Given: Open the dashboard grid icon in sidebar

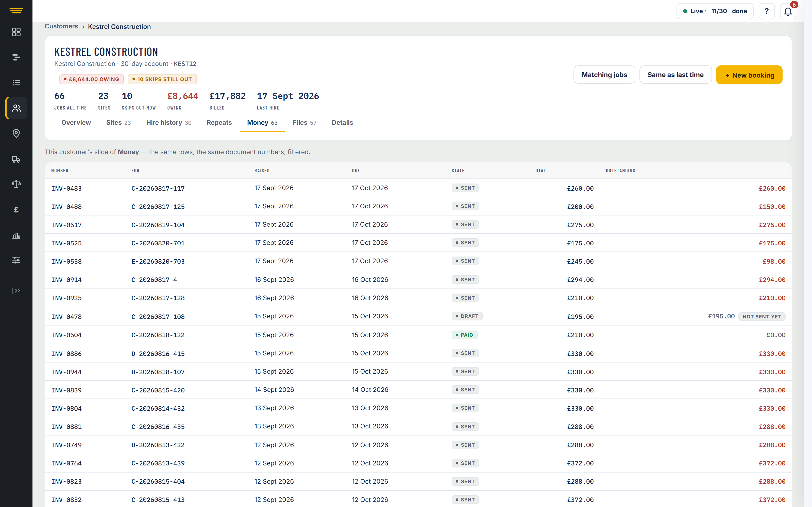Looking at the screenshot, I should pos(16,32).
